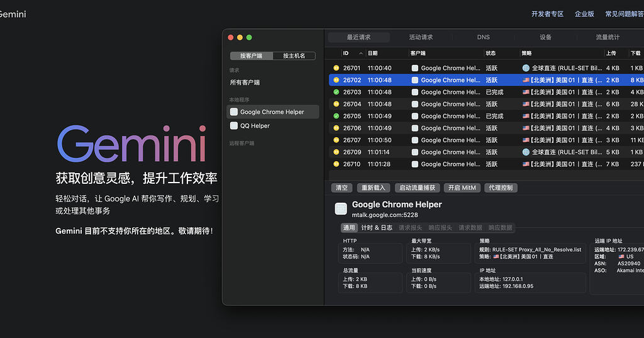Click the yellow status icon of request 26702

click(336, 80)
